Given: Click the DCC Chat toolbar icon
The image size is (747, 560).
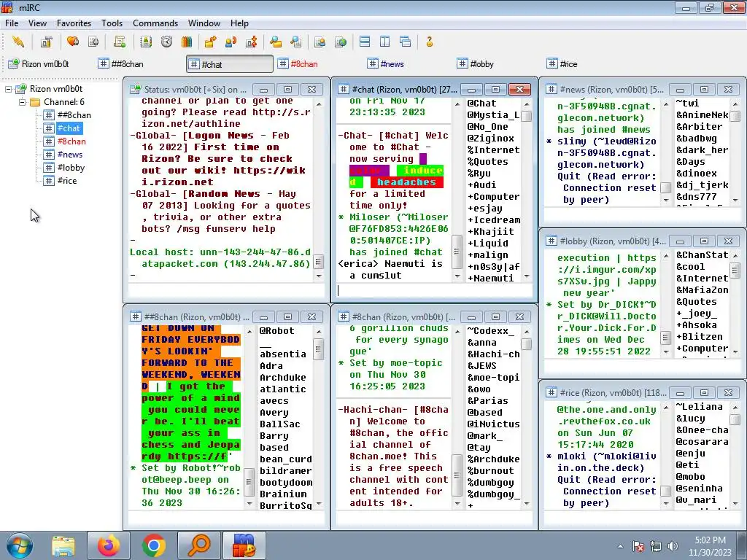Looking at the screenshot, I should pyautogui.click(x=231, y=42).
